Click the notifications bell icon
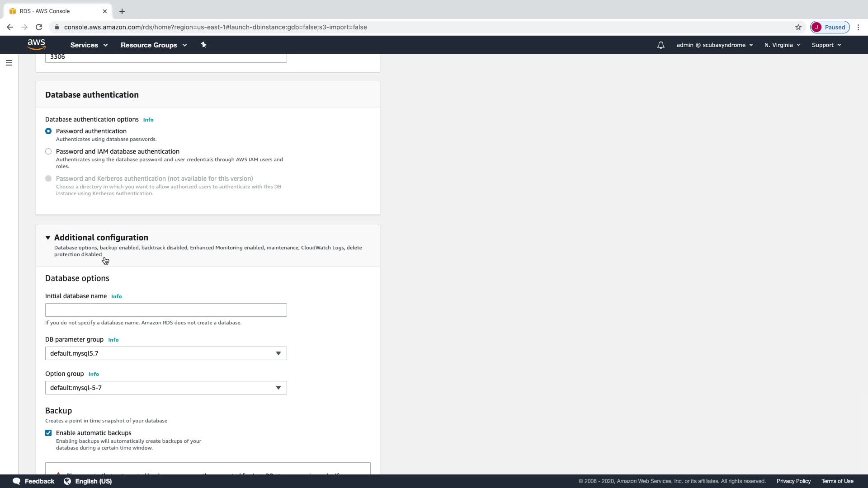Screen dimensions: 868x488 660,45
